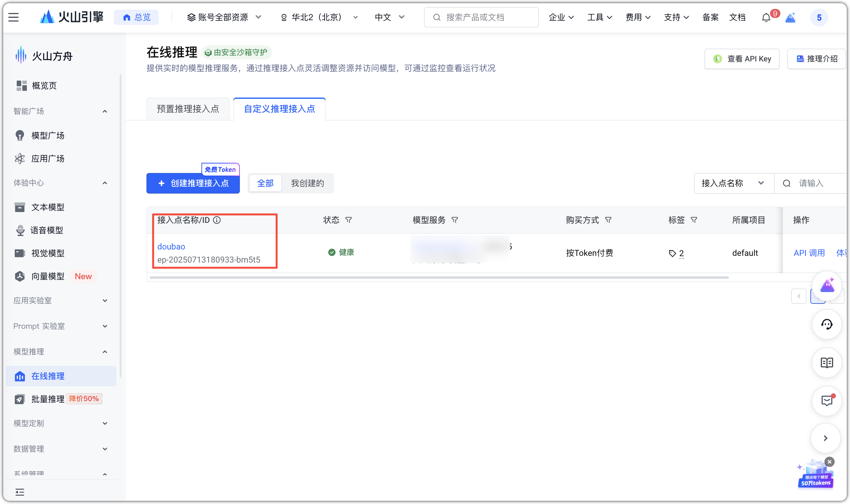Viewport: 850px width, 504px height.
Task: Open the customer service headset icon
Action: point(827,324)
